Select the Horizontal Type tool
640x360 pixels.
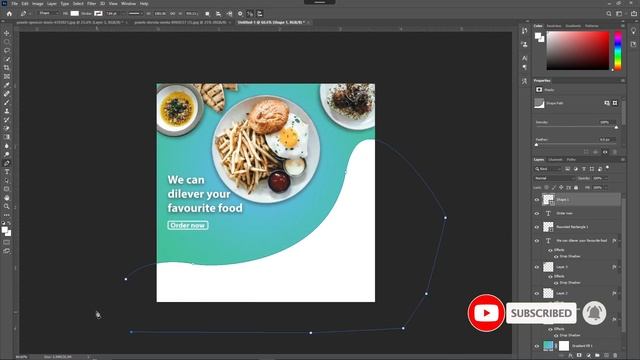point(7,172)
